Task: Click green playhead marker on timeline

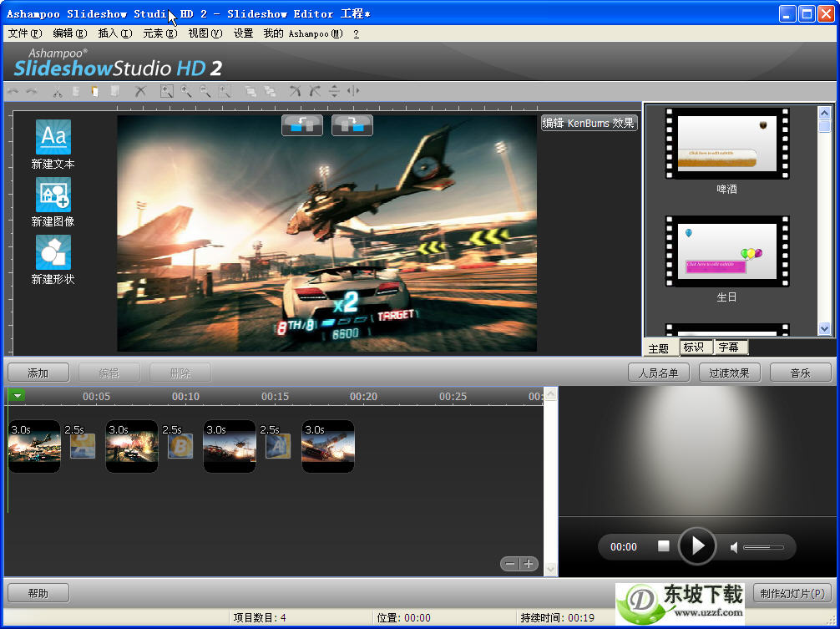Action: coord(18,396)
